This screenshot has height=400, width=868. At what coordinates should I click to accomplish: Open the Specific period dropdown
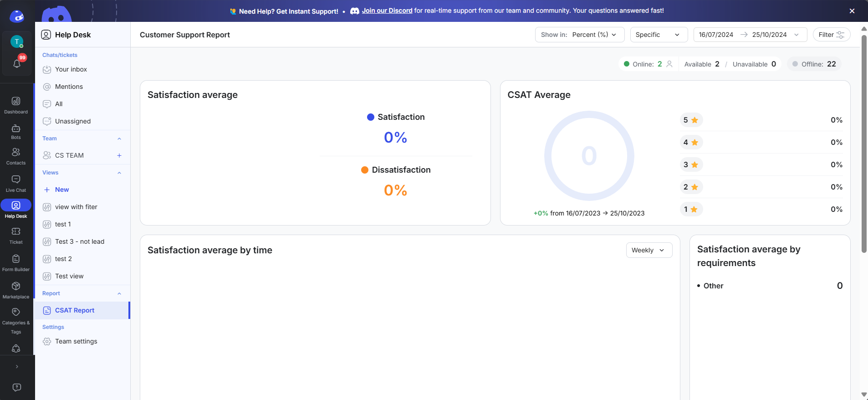tap(658, 35)
